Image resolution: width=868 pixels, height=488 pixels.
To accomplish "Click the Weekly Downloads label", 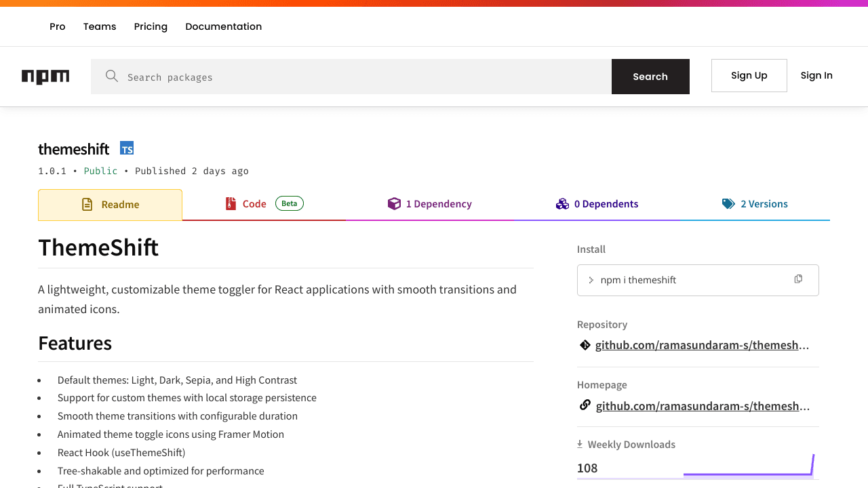I will (631, 445).
